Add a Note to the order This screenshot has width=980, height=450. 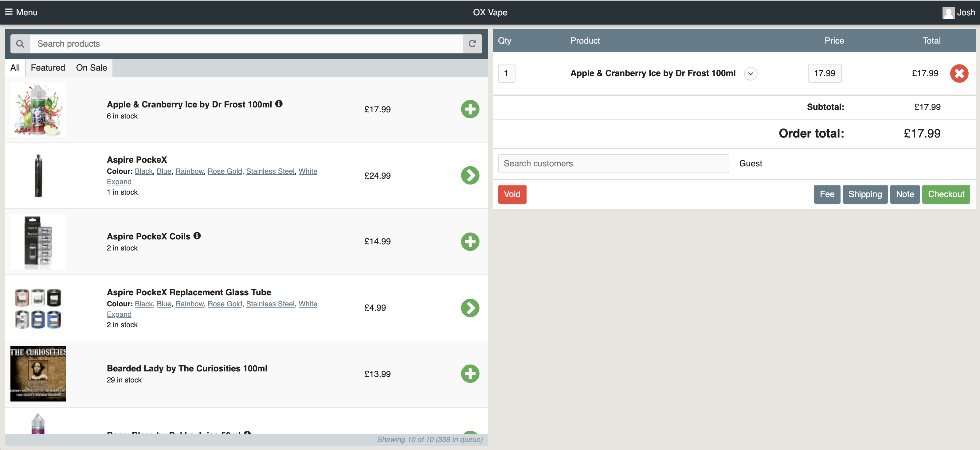(905, 194)
